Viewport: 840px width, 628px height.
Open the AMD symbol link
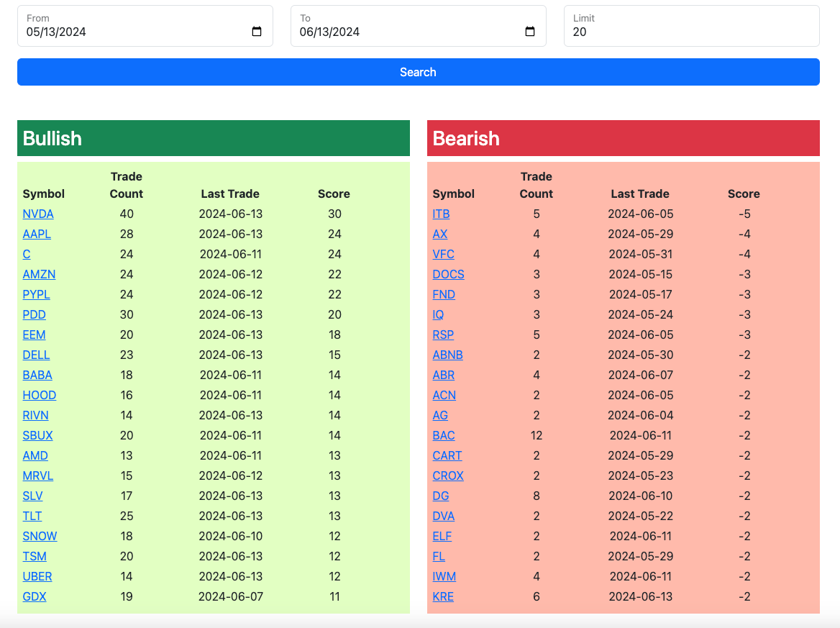(x=35, y=455)
